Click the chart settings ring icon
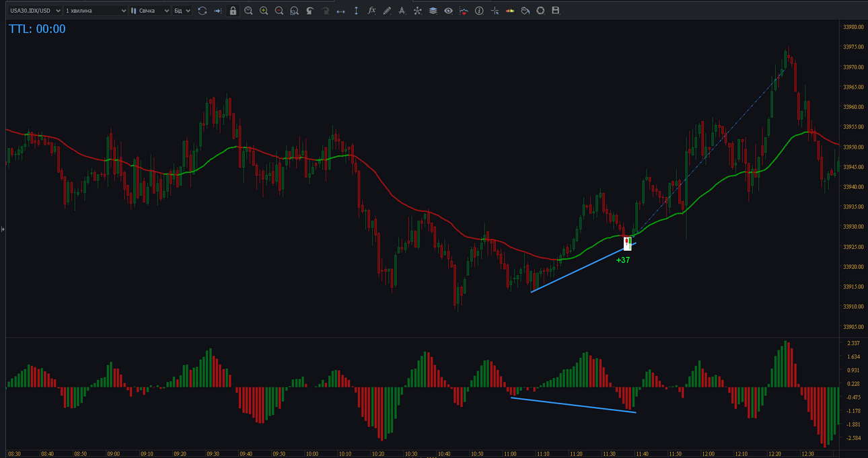868x458 pixels. click(540, 11)
